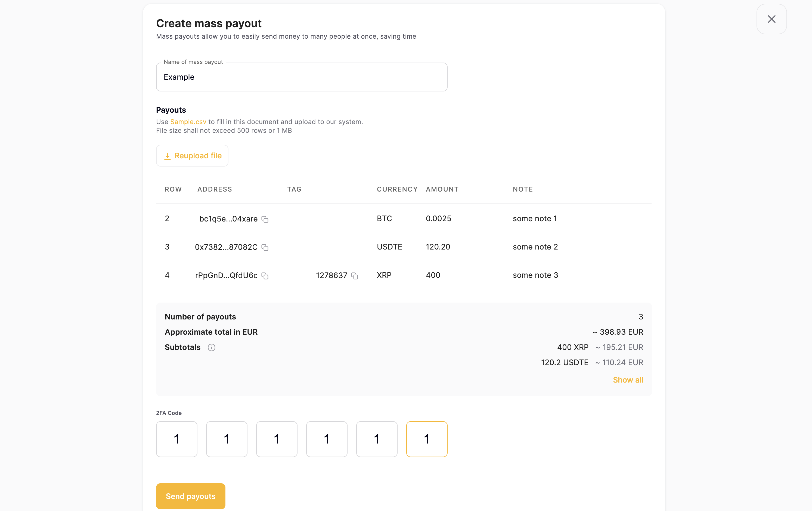The height and width of the screenshot is (511, 812).
Task: Copy the XRP tag 1278637
Action: point(354,276)
